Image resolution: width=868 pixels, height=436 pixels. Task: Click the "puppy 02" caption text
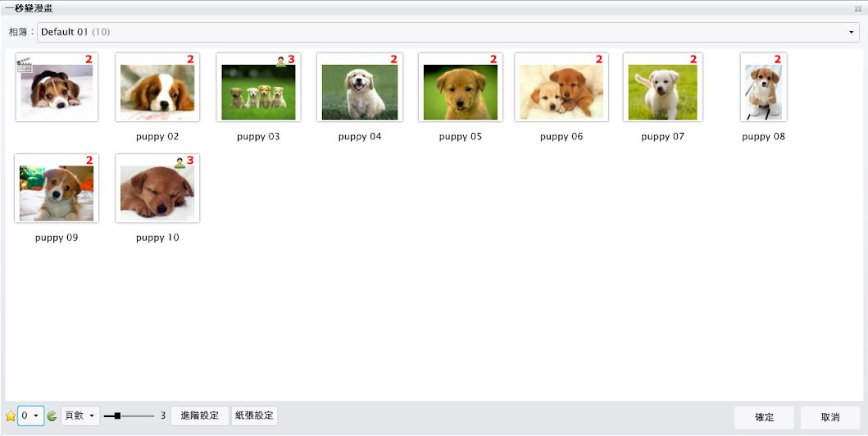click(157, 137)
